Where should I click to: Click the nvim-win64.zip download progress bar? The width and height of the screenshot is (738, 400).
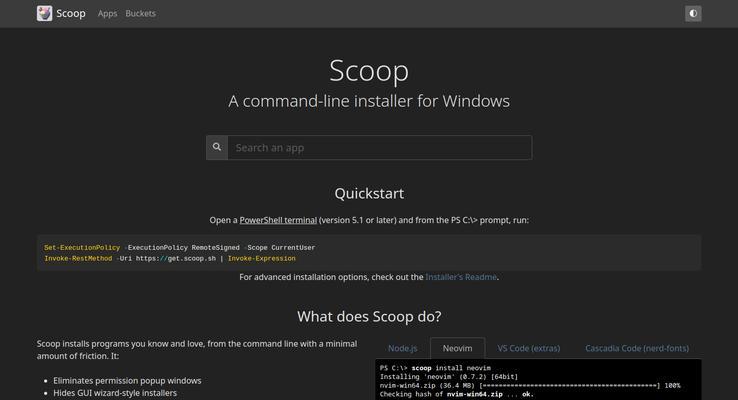coord(569,385)
